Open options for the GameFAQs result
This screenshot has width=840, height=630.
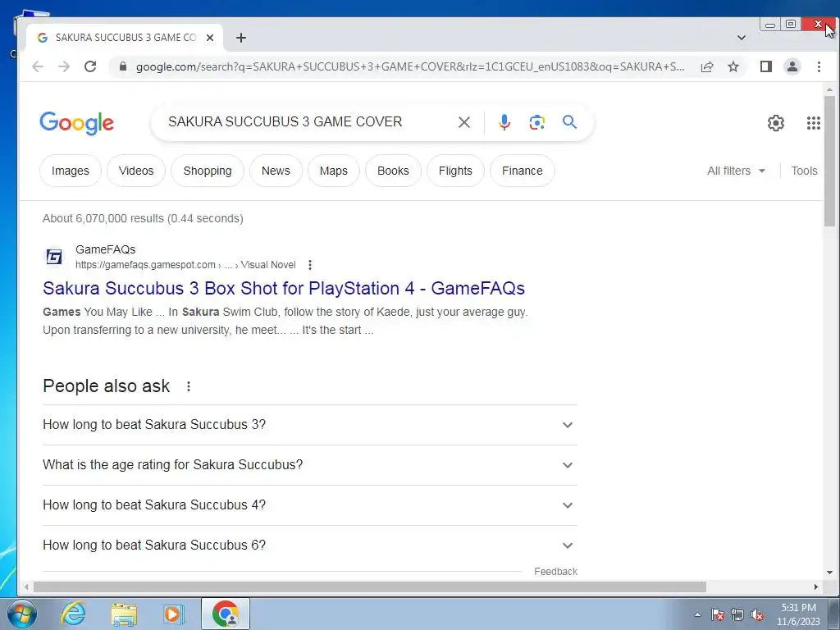pyautogui.click(x=309, y=265)
